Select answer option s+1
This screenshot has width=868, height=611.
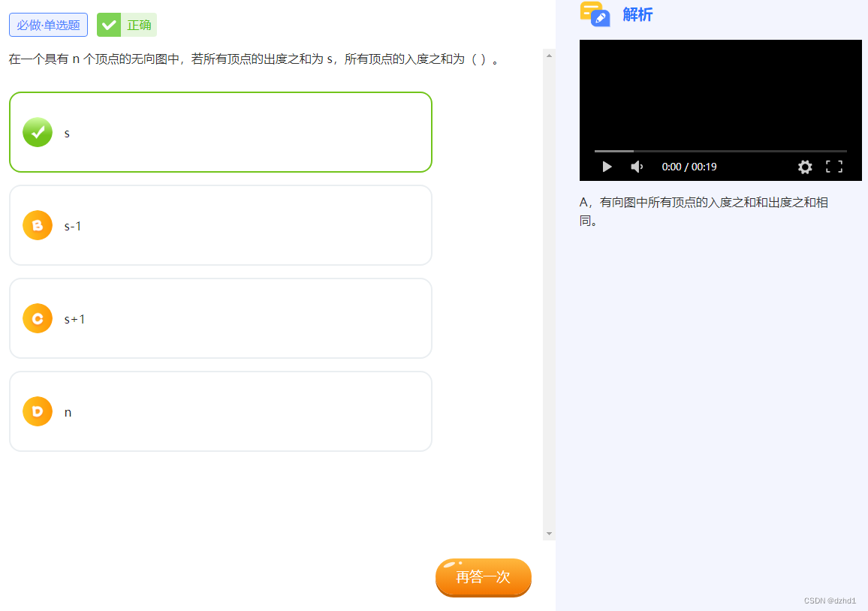click(220, 318)
